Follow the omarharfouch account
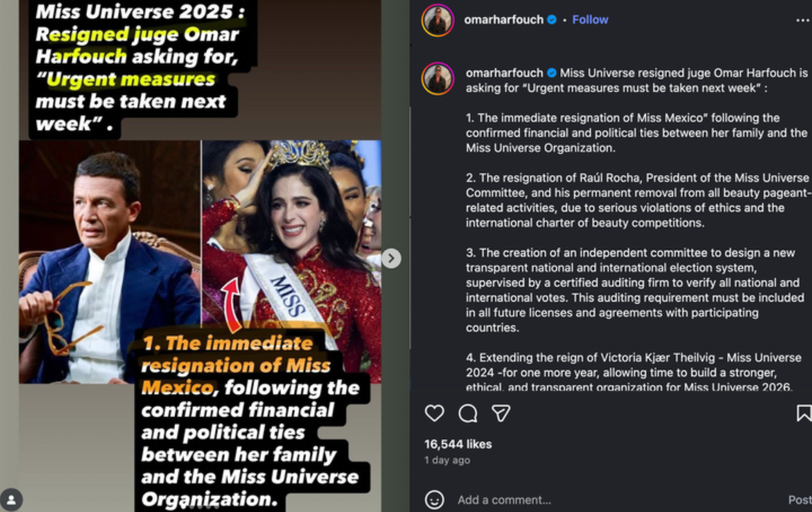Screen dimensions: 812x512 pos(590,20)
